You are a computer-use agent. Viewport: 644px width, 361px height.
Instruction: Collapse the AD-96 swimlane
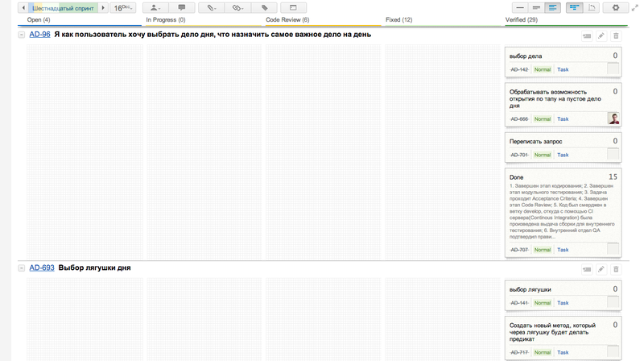tap(22, 35)
